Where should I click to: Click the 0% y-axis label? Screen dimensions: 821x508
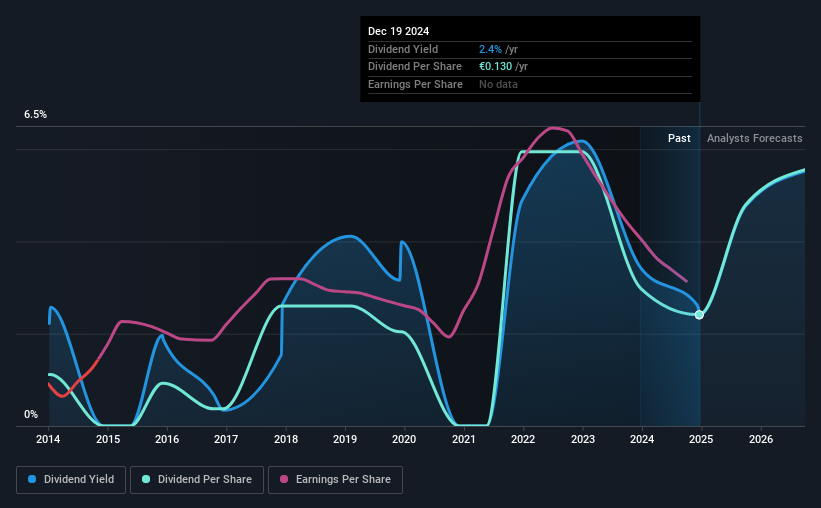coord(31,414)
